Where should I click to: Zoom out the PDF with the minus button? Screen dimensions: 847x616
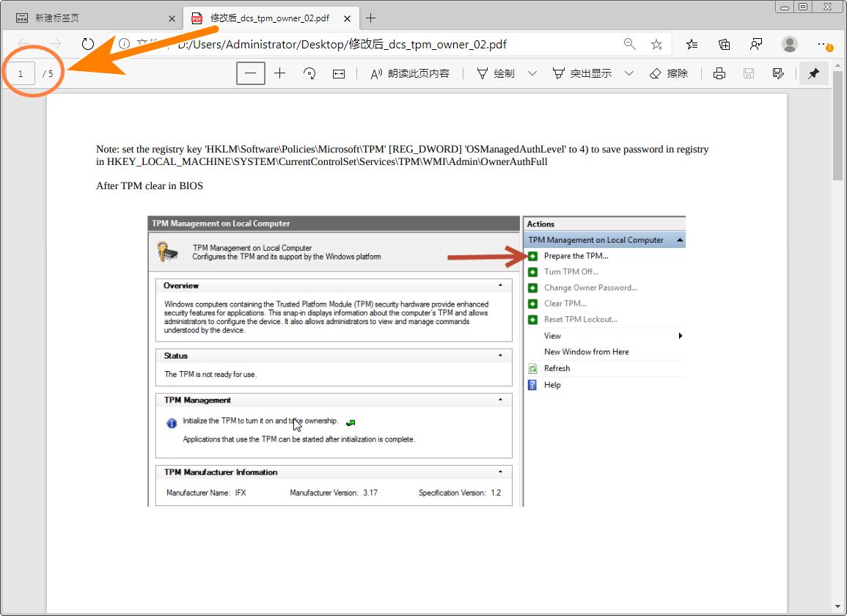[x=250, y=73]
